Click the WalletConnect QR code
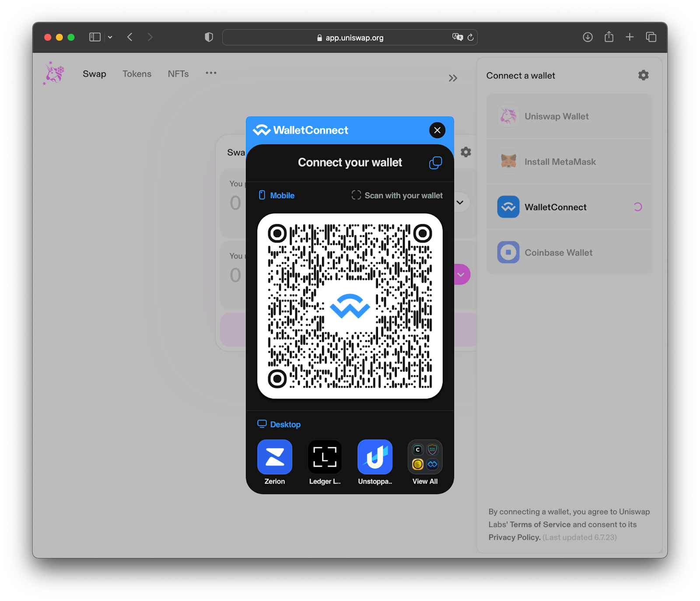 tap(350, 306)
